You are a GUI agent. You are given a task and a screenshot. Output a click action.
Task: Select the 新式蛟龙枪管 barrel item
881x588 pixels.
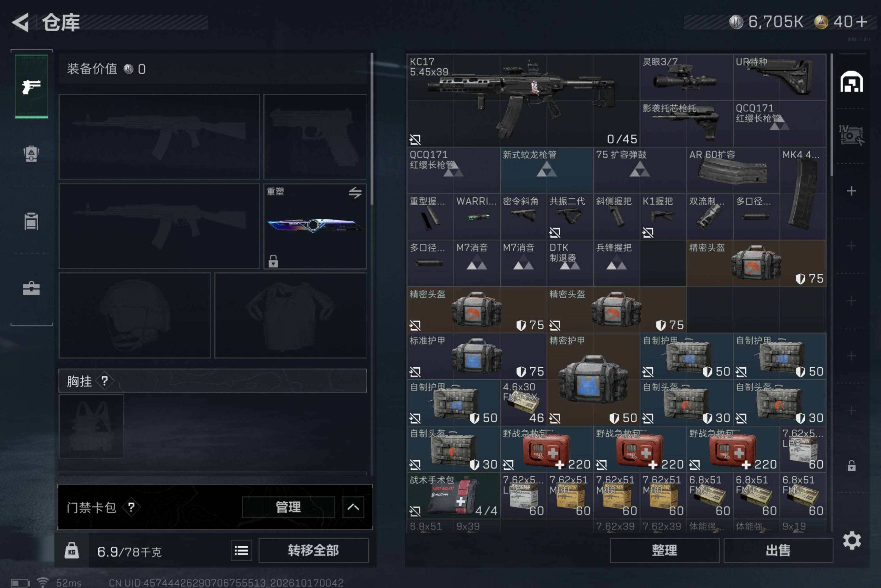[546, 170]
